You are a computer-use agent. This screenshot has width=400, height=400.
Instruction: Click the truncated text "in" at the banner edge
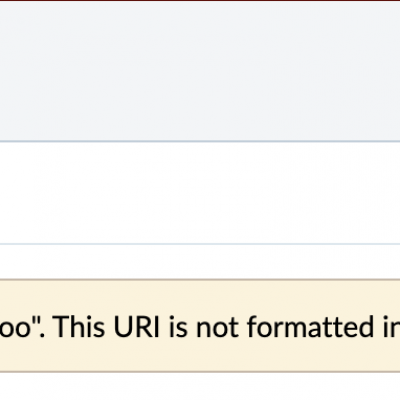click(387, 327)
